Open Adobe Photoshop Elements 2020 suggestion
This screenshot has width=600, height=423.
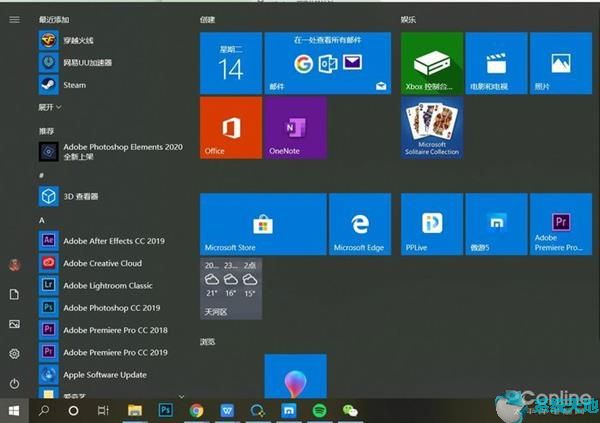pyautogui.click(x=111, y=152)
